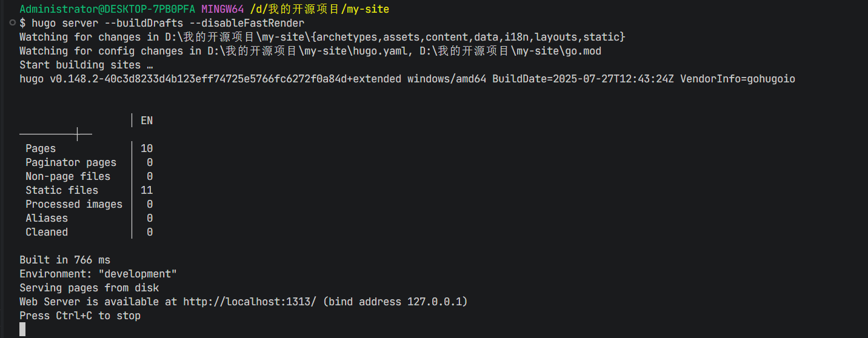Click the terminal cursor block at bottom
This screenshot has width=868, height=338.
(22, 329)
